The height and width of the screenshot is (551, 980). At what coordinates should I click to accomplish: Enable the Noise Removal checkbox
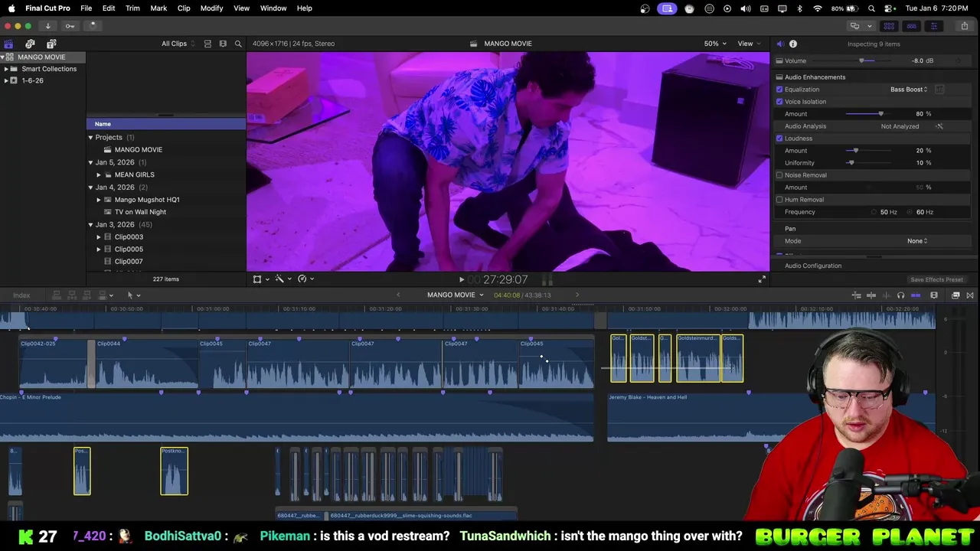click(779, 175)
